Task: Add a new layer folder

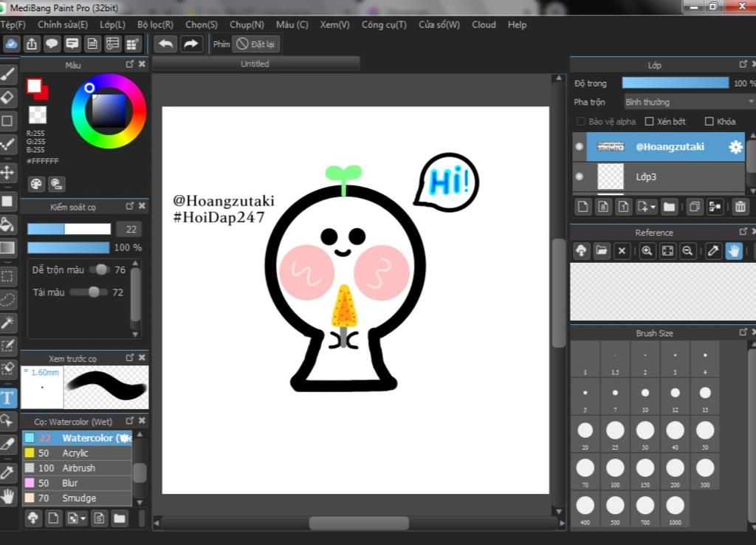Action: 669,207
